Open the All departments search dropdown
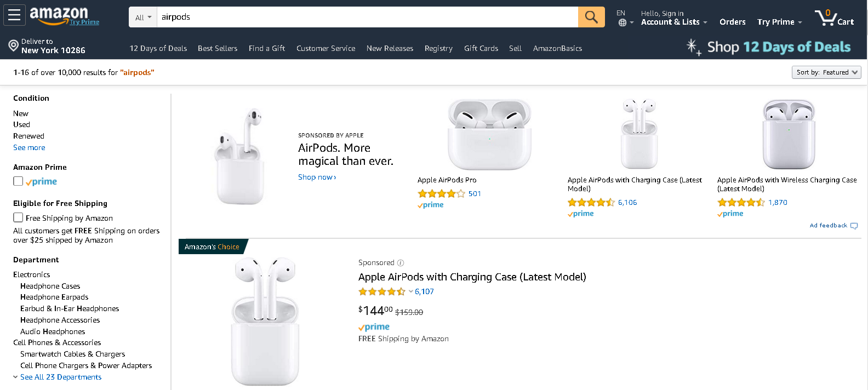The height and width of the screenshot is (390, 868). pos(143,17)
